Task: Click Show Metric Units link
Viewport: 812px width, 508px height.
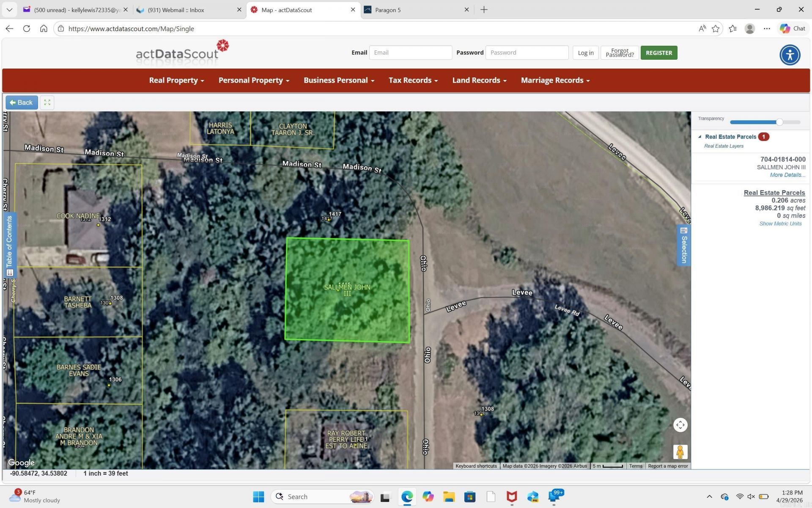Action: pyautogui.click(x=780, y=224)
